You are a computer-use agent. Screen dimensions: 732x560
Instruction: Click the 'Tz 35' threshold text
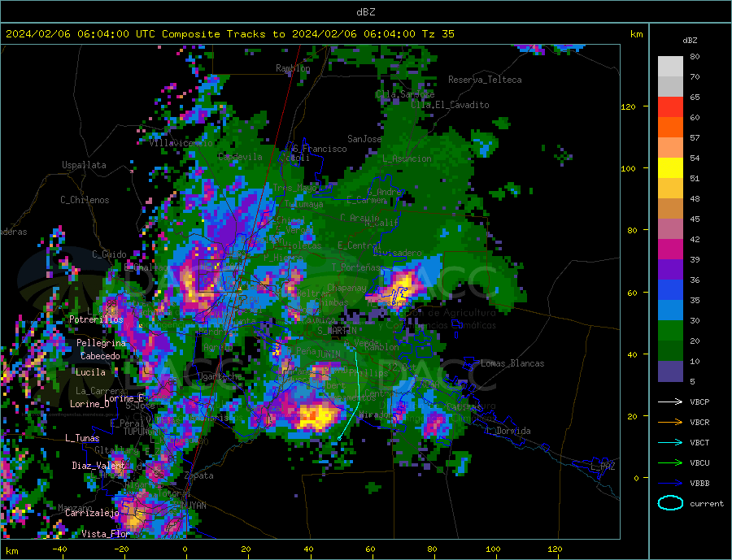point(438,33)
